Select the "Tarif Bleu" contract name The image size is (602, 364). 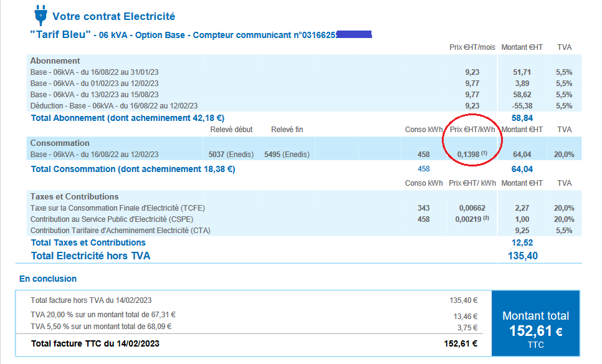(59, 34)
